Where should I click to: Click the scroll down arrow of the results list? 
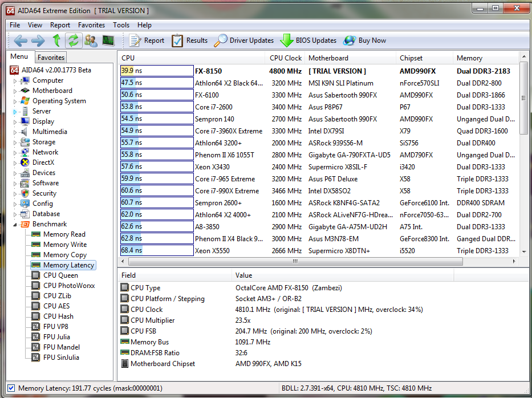(524, 252)
